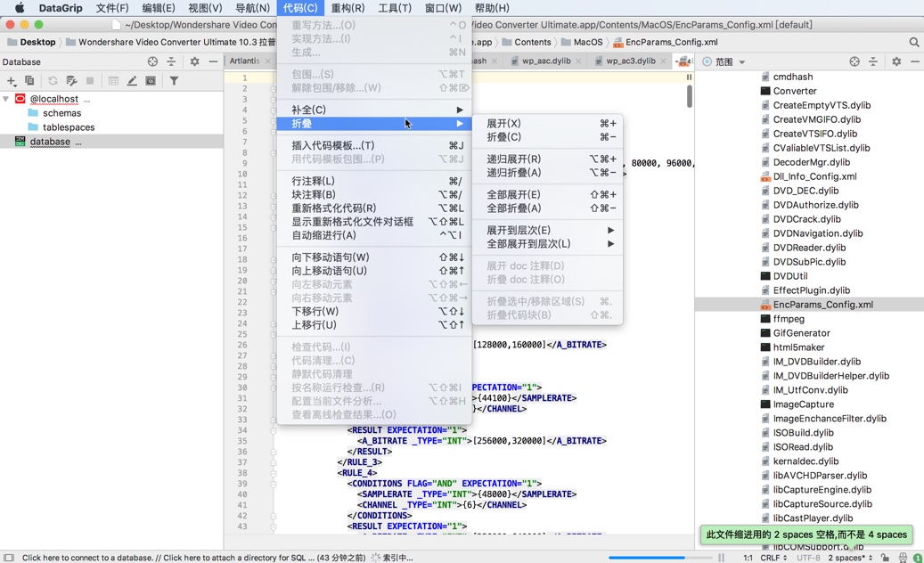Image resolution: width=924 pixels, height=563 pixels.
Task: Click the green notification badge in status bar
Action: (918, 557)
